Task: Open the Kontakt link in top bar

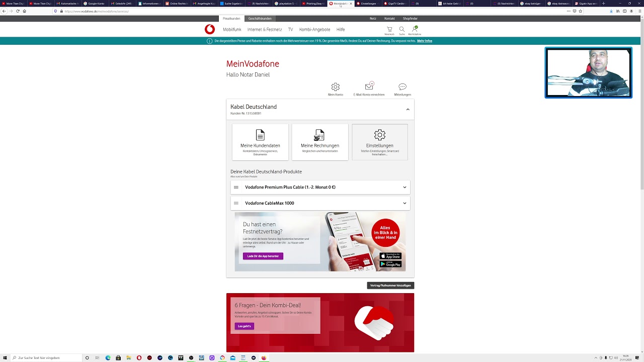Action: pyautogui.click(x=389, y=19)
